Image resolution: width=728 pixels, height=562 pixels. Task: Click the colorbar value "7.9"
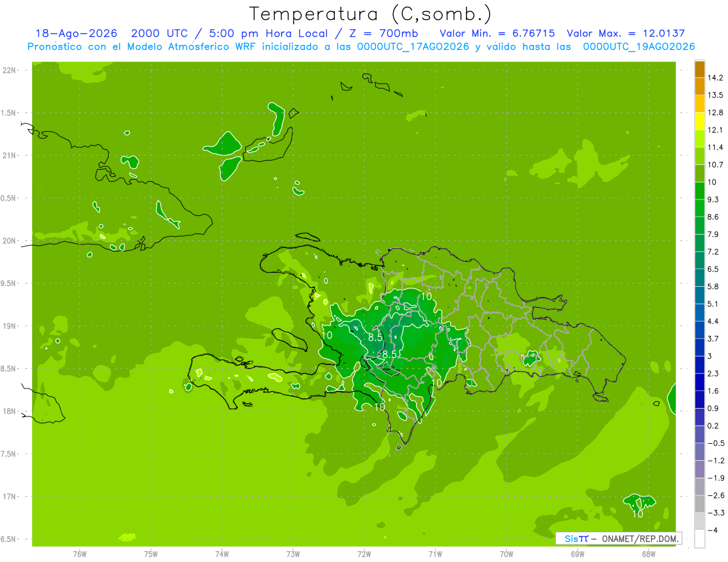point(714,234)
